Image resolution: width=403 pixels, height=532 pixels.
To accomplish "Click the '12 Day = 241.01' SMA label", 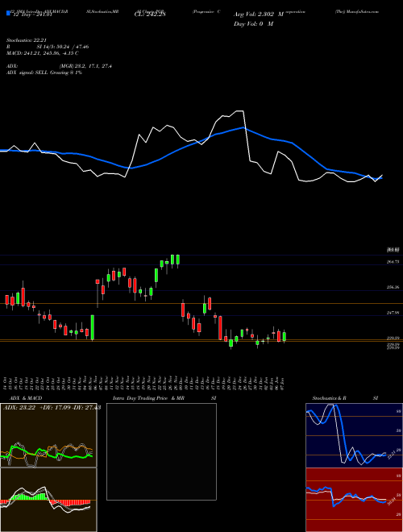I will pyautogui.click(x=31, y=15).
